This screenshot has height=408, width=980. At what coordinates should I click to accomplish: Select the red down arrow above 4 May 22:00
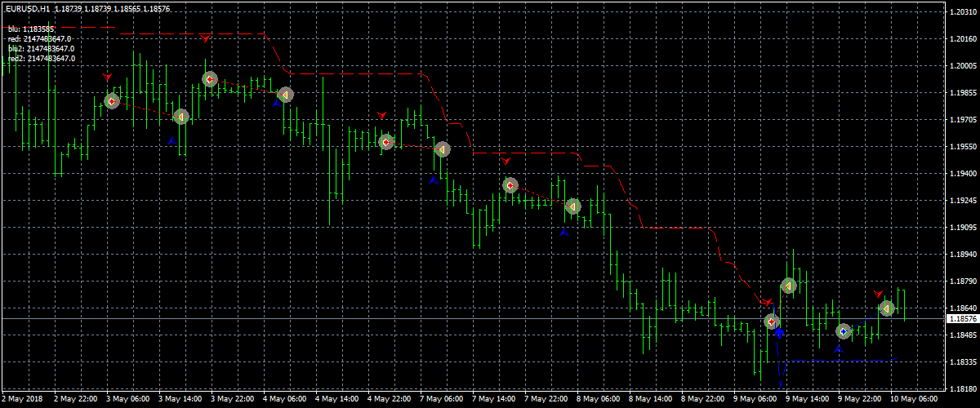click(x=381, y=115)
